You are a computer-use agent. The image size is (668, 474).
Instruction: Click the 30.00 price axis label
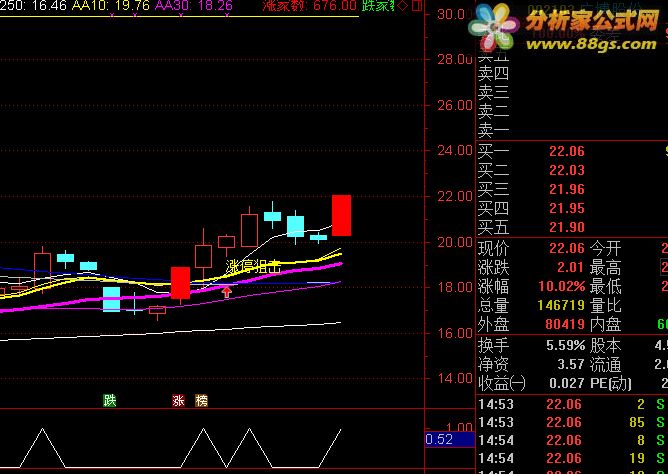[x=455, y=14]
